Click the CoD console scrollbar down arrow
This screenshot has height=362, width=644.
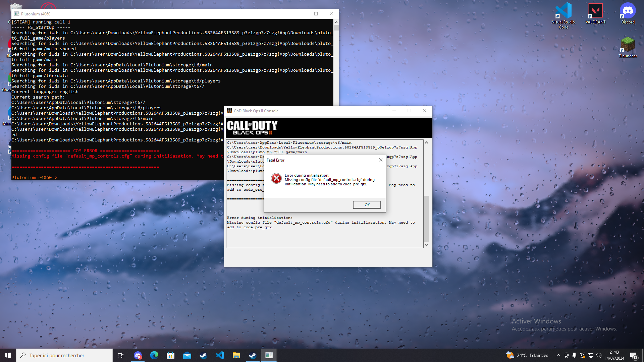tap(426, 245)
